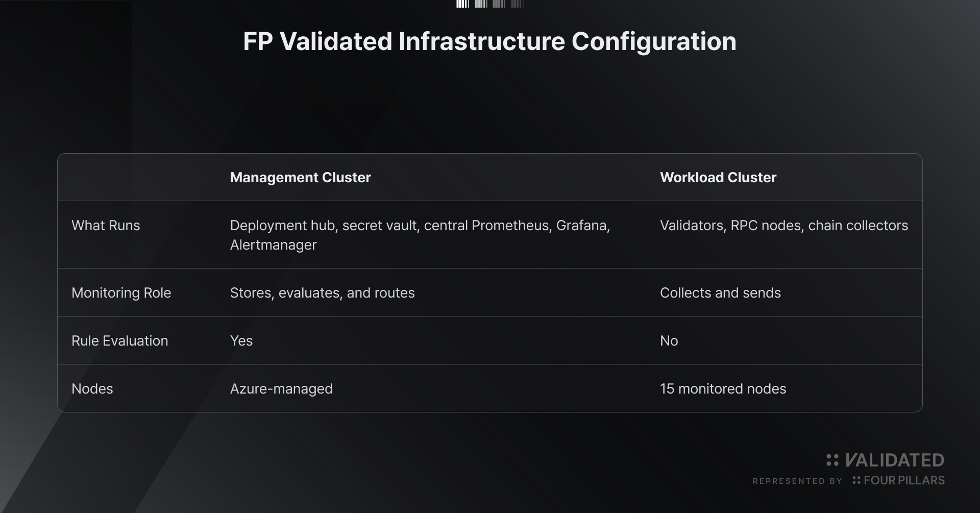Click Stores, evaluates, and routes text
980x513 pixels.
pyautogui.click(x=322, y=293)
